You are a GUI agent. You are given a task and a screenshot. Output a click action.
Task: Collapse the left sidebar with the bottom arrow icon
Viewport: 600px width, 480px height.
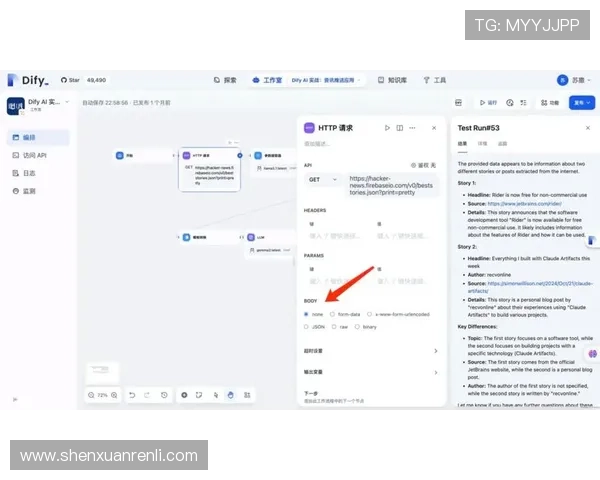[x=15, y=399]
